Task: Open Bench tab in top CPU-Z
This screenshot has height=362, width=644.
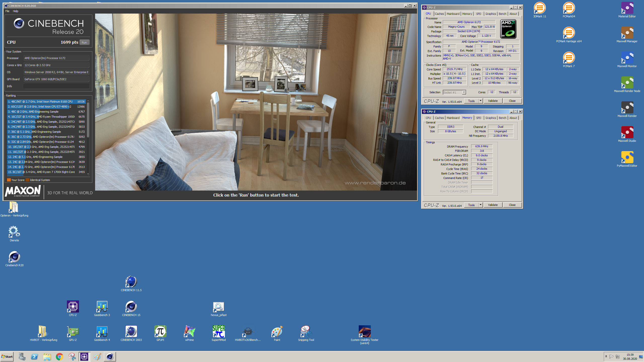Action: 502,14
